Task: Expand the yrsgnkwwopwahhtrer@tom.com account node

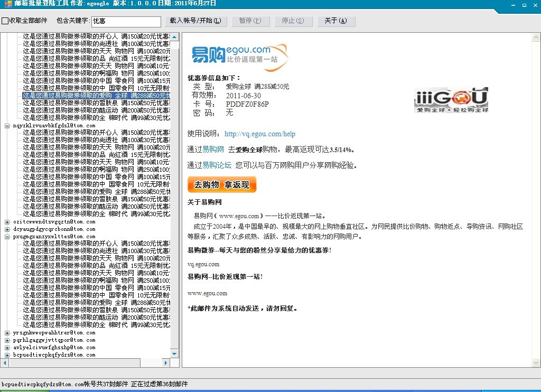Action: click(x=7, y=333)
